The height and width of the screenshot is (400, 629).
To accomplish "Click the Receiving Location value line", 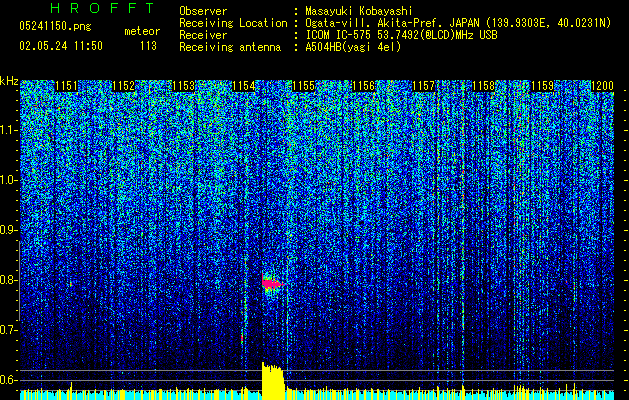I will tap(458, 23).
